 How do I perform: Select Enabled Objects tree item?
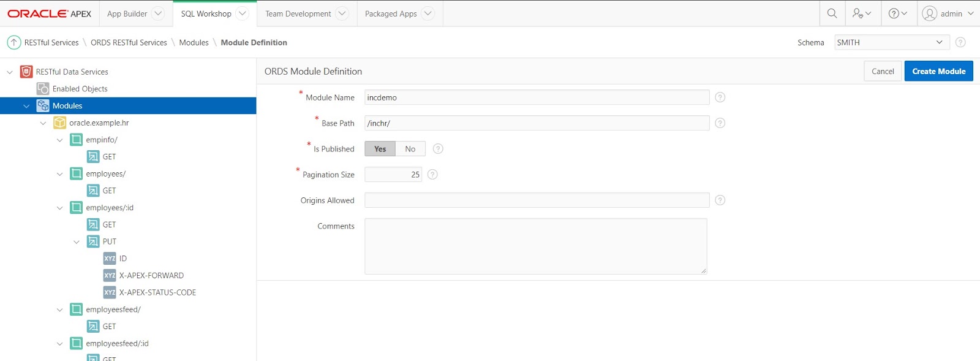pos(80,89)
